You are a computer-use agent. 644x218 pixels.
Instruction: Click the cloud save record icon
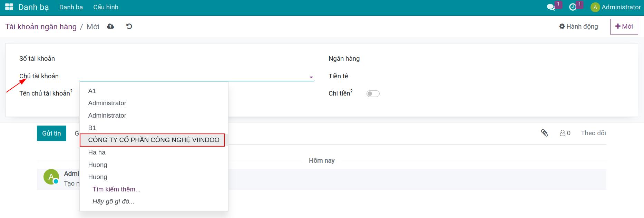(110, 26)
